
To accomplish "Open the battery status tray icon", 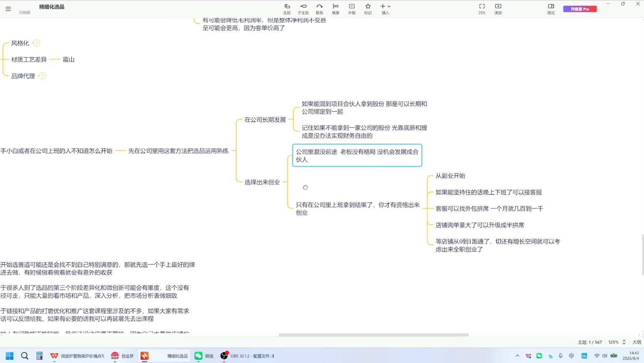I will pyautogui.click(x=614, y=356).
